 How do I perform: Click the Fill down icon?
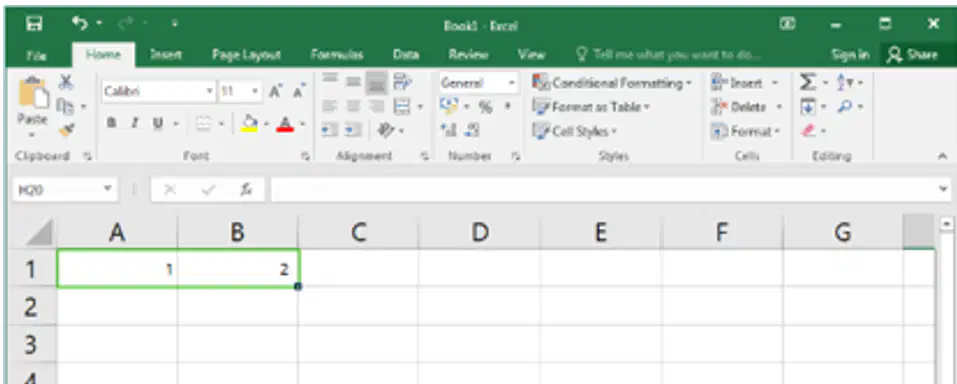[807, 107]
